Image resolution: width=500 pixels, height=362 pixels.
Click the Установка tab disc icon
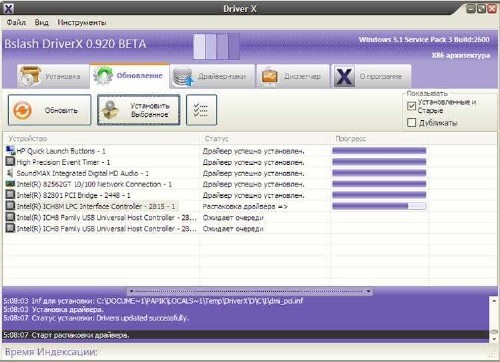pyautogui.click(x=30, y=76)
